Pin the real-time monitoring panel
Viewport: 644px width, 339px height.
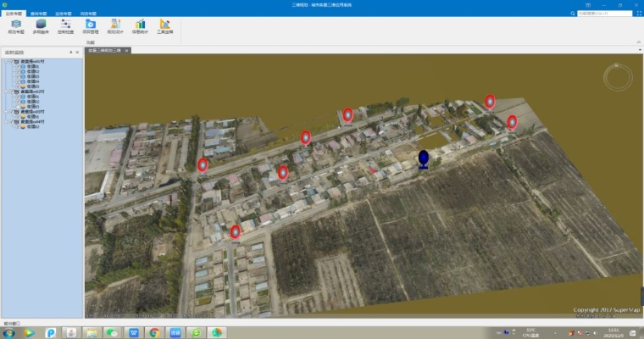click(71, 53)
